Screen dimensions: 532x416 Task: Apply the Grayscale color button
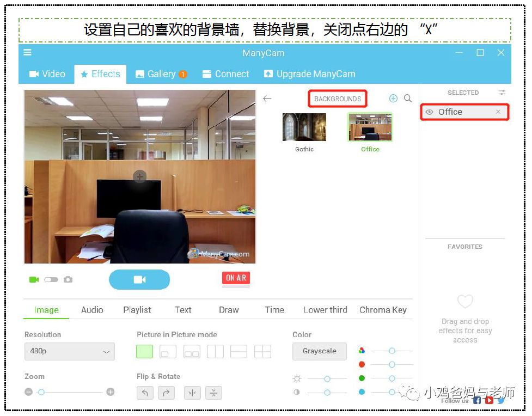(319, 351)
